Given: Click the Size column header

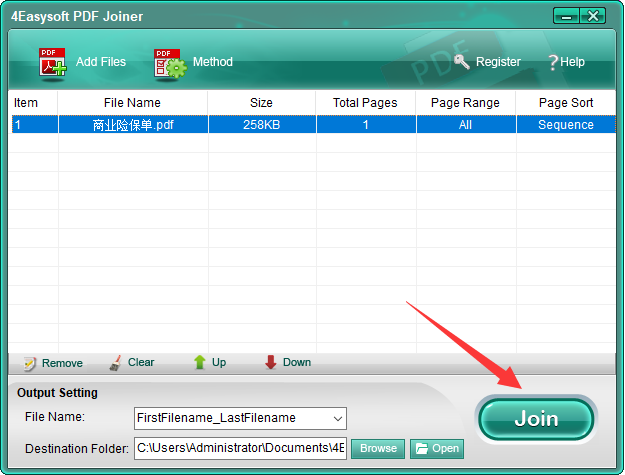Looking at the screenshot, I should [261, 103].
